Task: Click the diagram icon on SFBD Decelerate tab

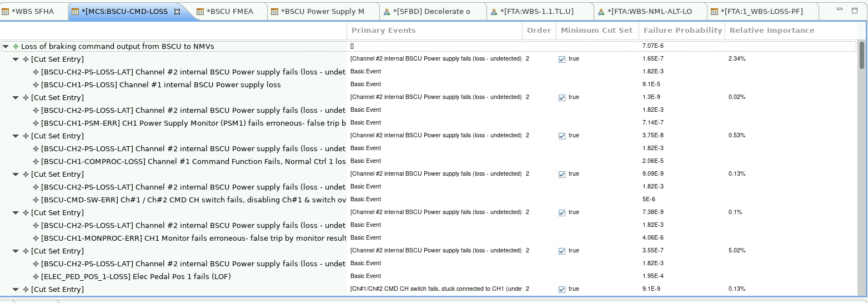Action: click(387, 12)
